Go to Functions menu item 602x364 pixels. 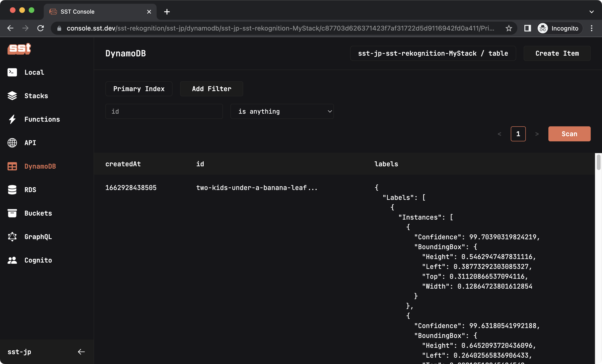[x=42, y=119]
